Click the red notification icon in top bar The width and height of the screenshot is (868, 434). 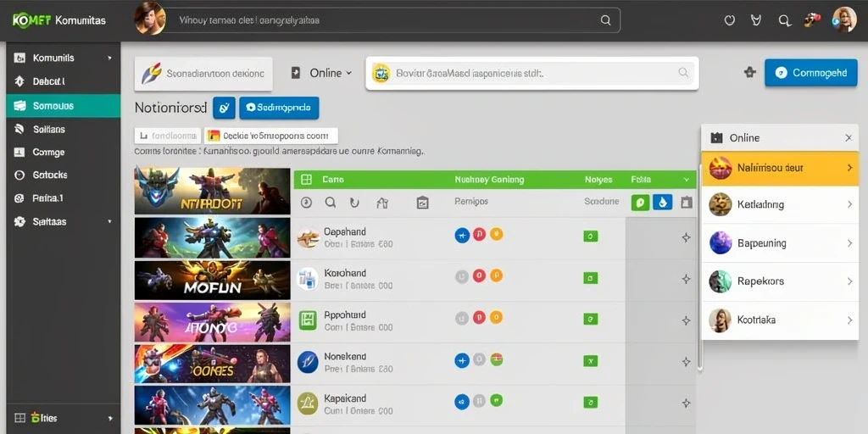coord(811,20)
